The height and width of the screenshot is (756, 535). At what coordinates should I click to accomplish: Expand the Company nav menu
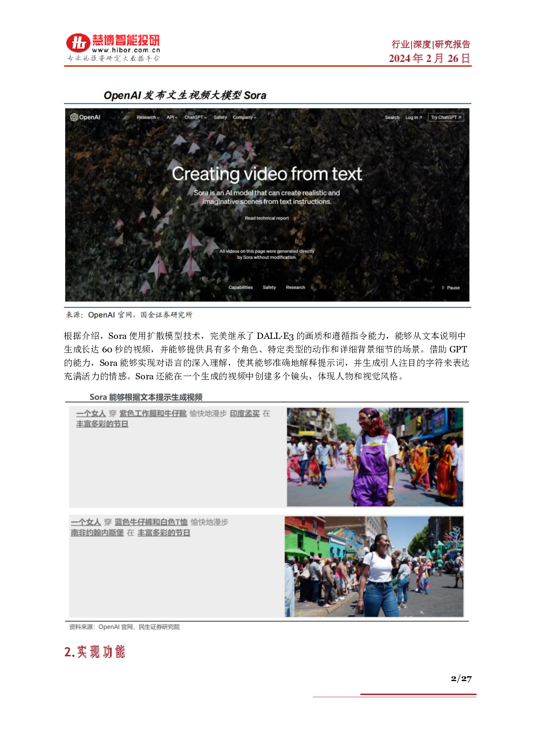coord(244,117)
